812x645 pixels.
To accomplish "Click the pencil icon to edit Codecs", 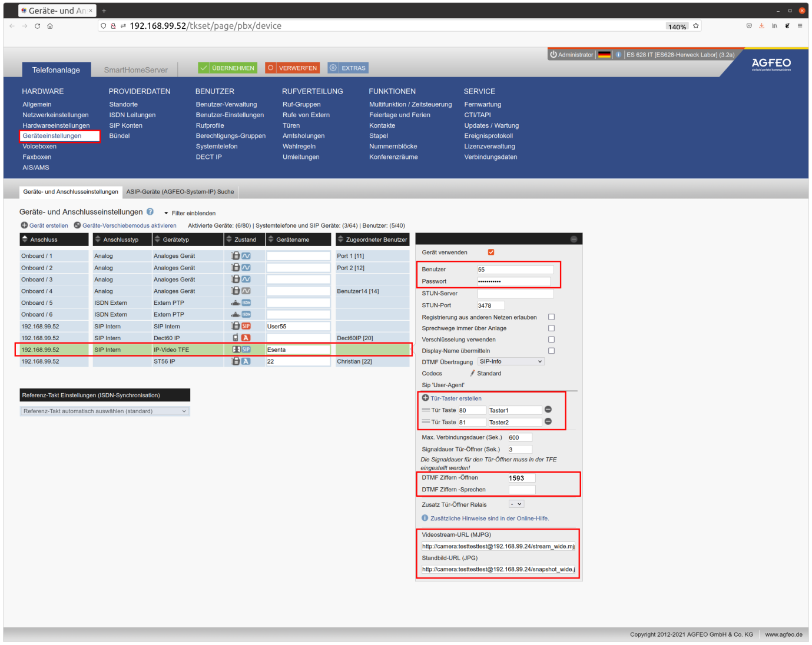I will point(472,373).
